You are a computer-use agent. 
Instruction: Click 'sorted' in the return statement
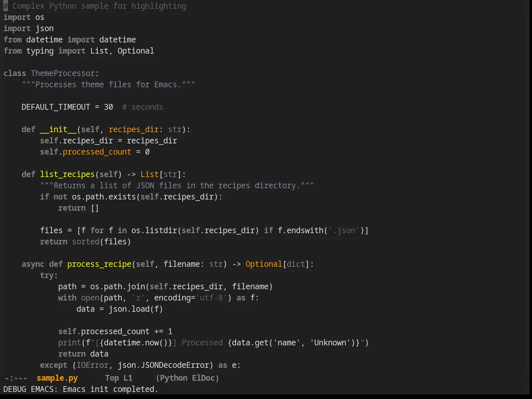(x=86, y=241)
